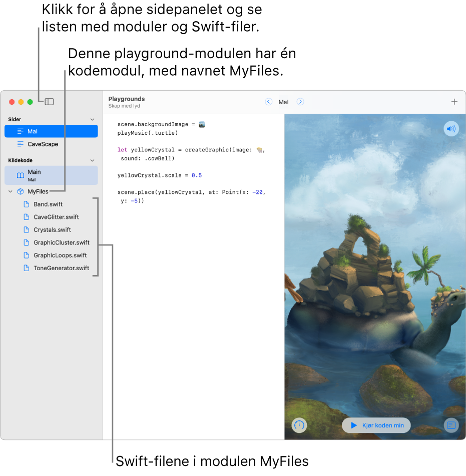
Task: Open ToneGenerator.swift file
Action: pos(61,268)
